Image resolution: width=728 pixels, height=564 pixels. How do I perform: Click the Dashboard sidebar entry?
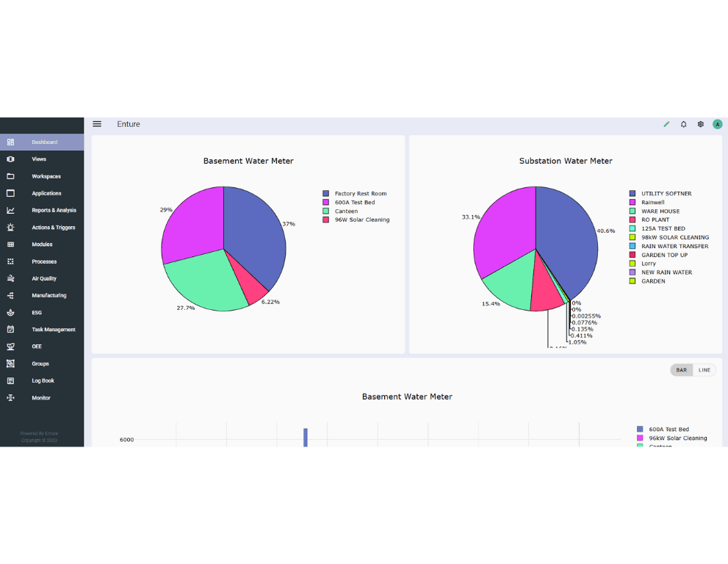(x=44, y=142)
